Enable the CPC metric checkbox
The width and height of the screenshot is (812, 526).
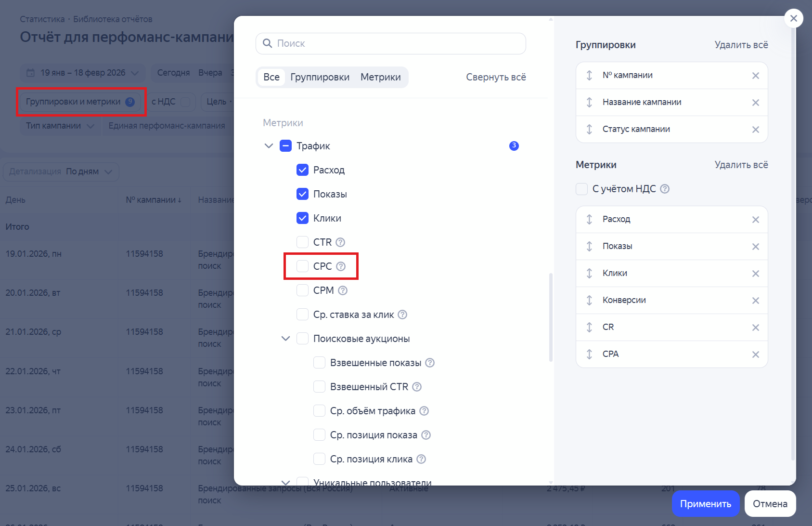(x=302, y=266)
